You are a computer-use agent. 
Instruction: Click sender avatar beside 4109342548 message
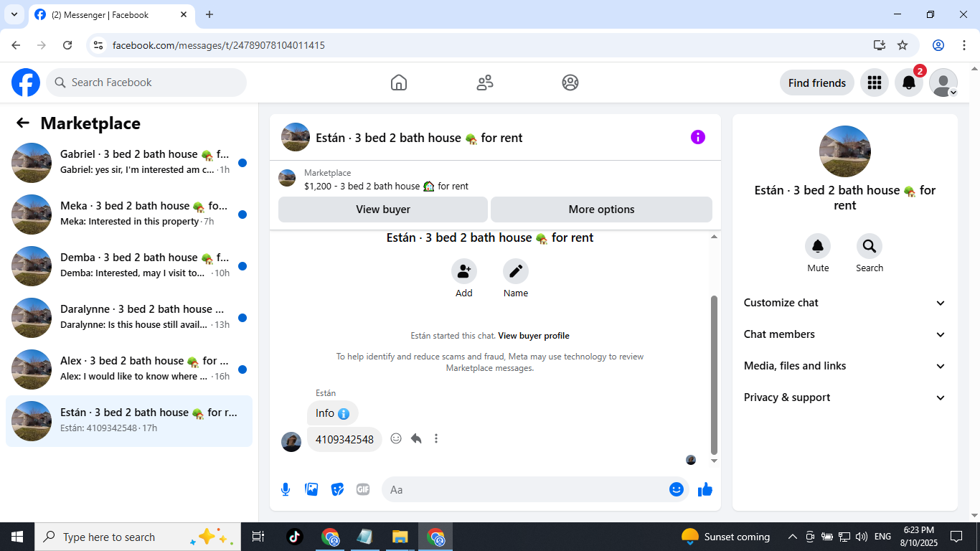click(x=291, y=441)
